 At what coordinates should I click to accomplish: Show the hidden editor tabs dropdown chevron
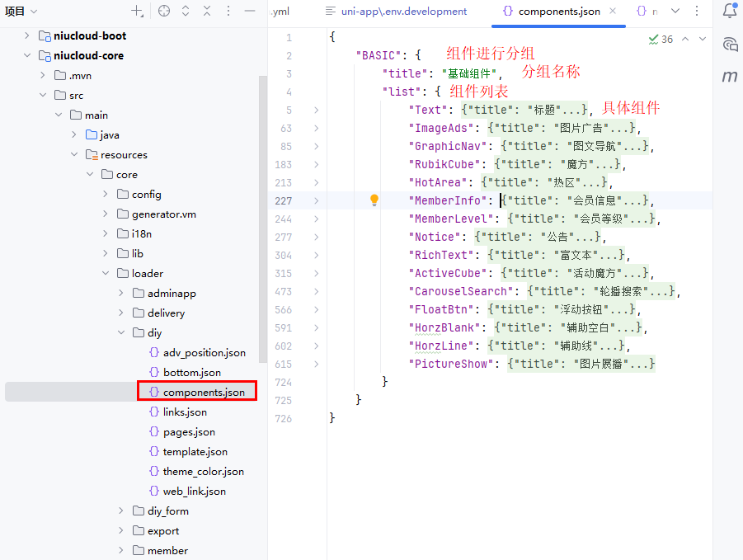click(x=675, y=11)
